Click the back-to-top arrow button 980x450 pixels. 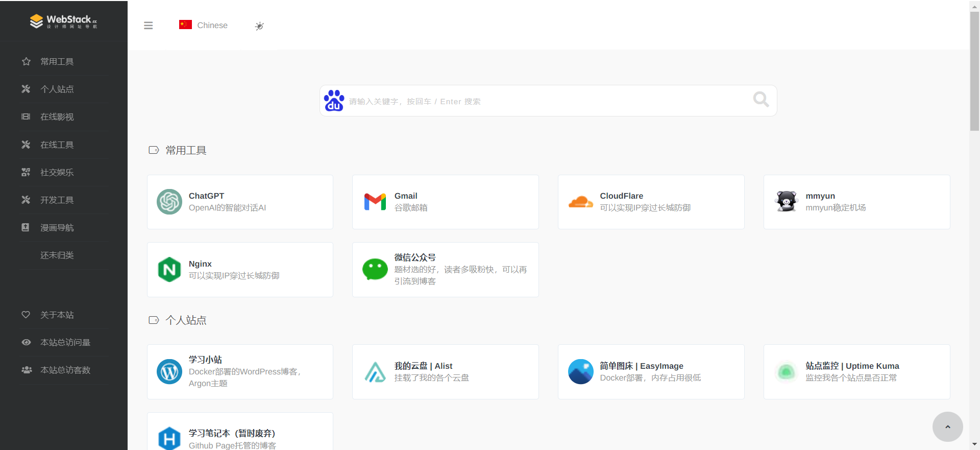[x=947, y=427]
